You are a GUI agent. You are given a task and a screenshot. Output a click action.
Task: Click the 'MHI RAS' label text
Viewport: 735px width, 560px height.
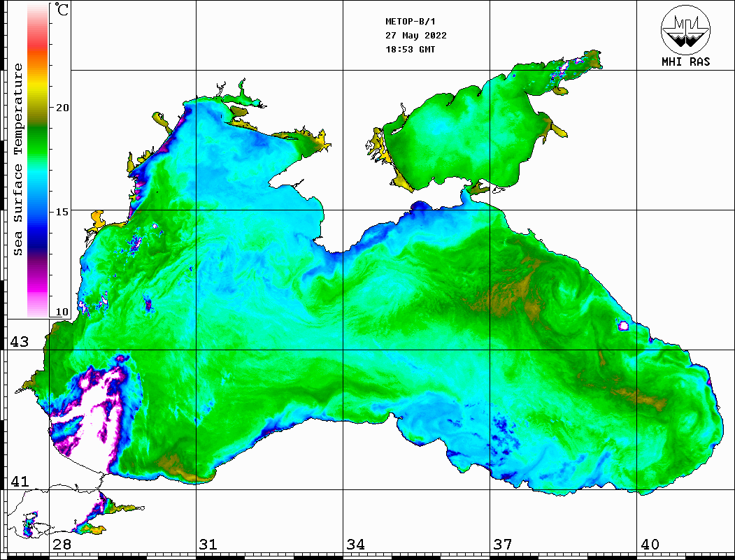click(686, 62)
